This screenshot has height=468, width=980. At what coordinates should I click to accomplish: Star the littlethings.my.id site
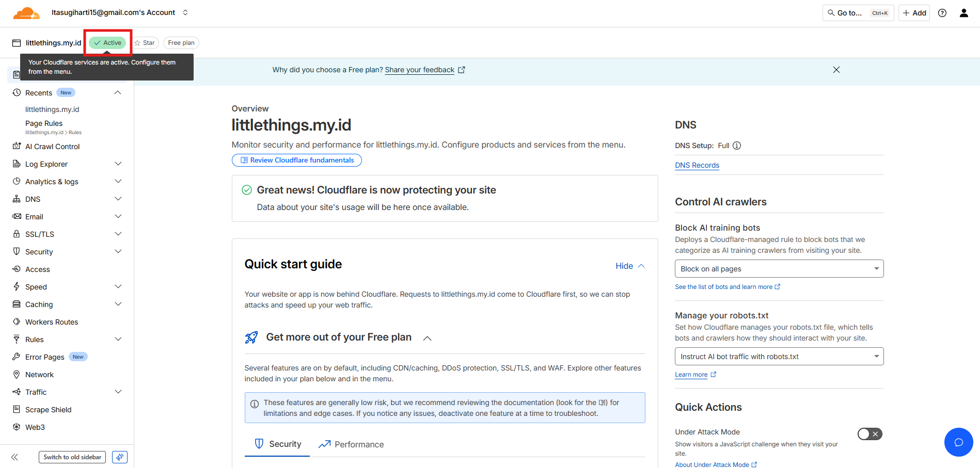coord(145,43)
